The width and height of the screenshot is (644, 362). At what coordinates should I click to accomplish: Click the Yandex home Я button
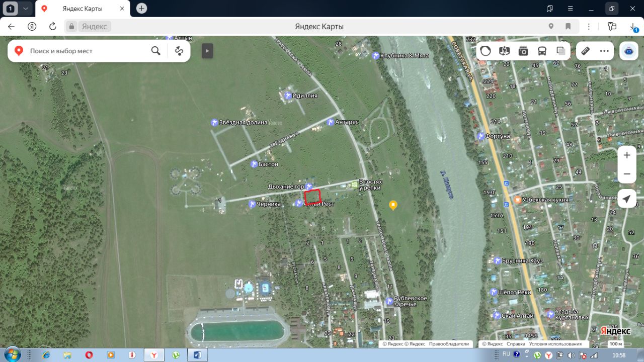click(x=32, y=27)
